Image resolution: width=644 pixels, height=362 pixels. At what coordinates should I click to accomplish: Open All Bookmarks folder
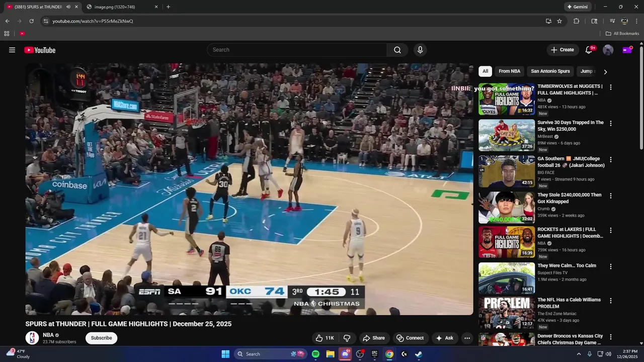coord(622,34)
